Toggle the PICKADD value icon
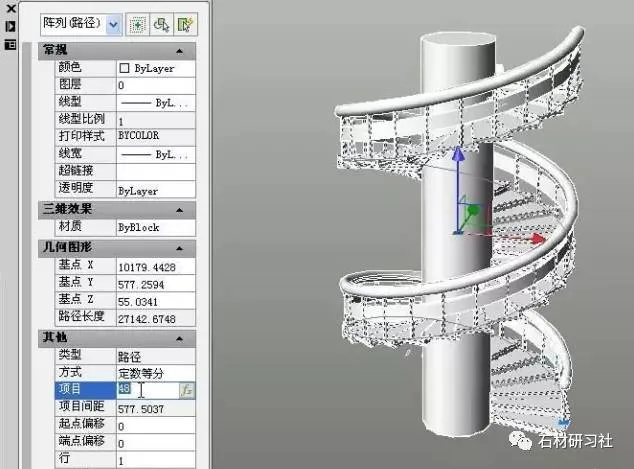 pos(137,23)
